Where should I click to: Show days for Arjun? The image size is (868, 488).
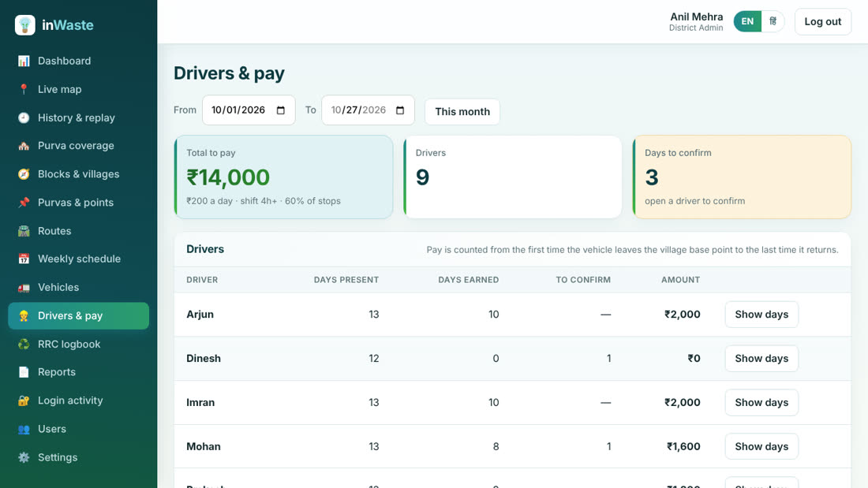click(761, 315)
